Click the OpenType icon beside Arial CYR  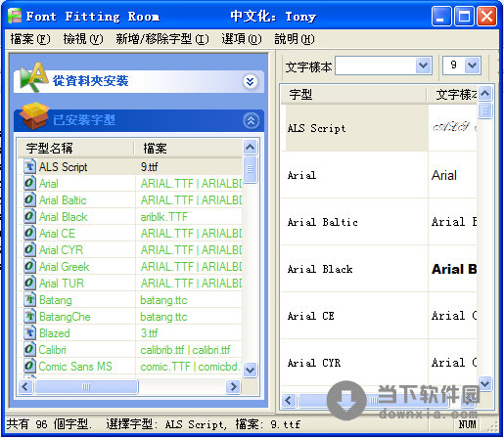click(x=29, y=249)
